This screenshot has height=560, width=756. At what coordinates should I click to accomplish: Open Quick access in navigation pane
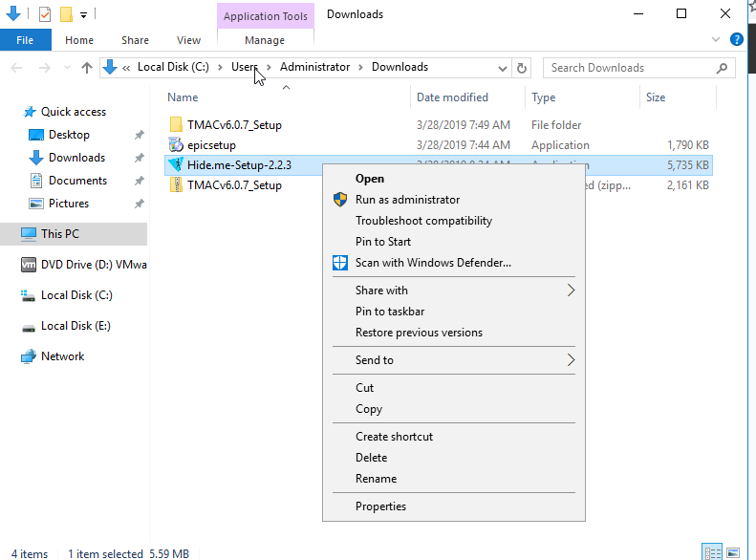[x=74, y=112]
